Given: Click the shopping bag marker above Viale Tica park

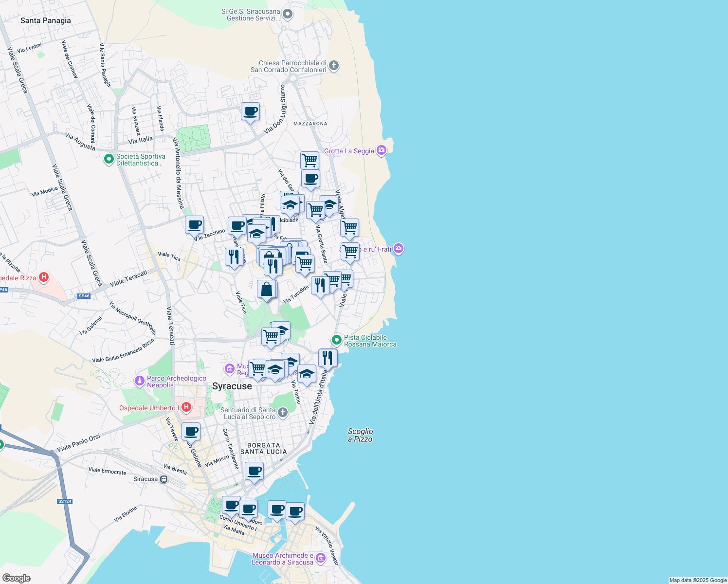Looking at the screenshot, I should pos(267,290).
